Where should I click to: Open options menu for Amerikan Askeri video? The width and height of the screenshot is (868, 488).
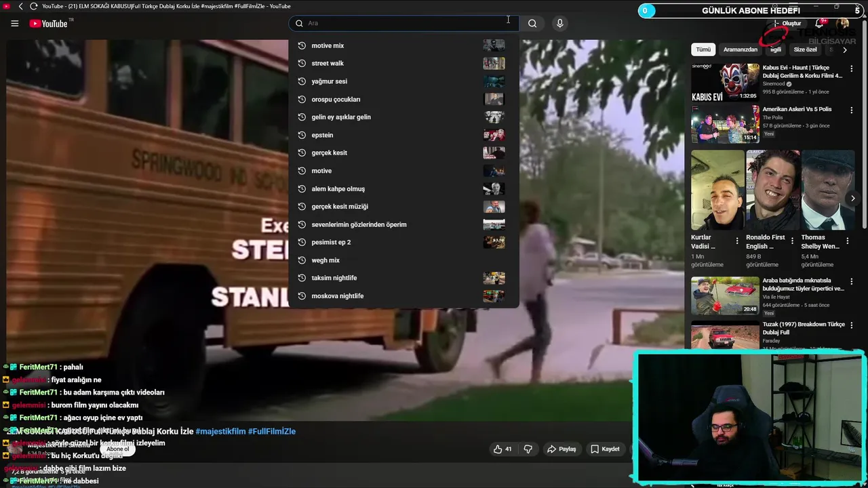pos(852,110)
